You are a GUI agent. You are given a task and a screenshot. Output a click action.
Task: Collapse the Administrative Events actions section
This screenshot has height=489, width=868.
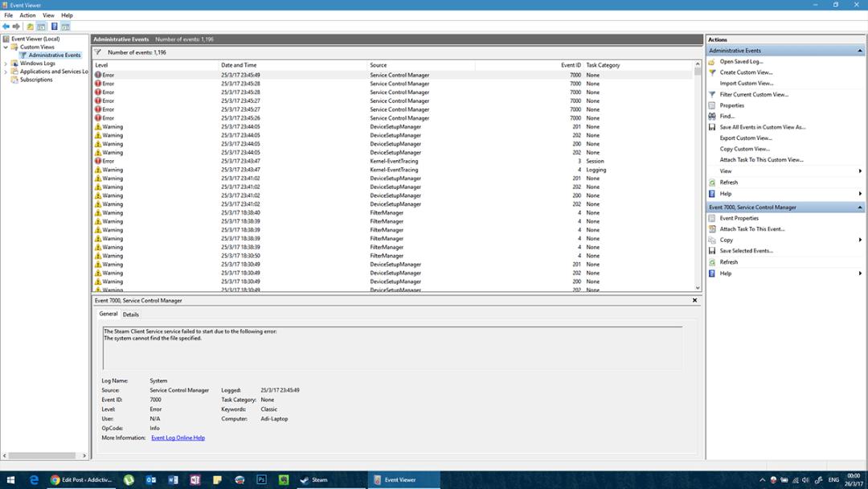[860, 51]
